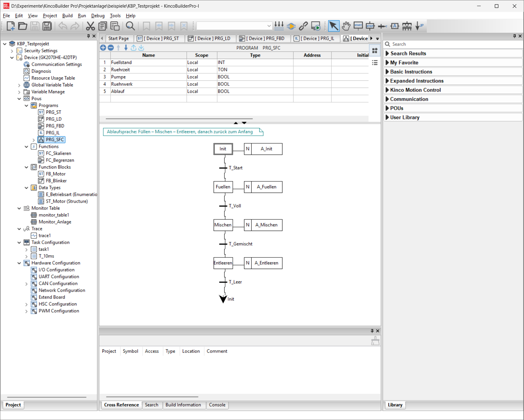Open the Build menu
Image resolution: width=524 pixels, height=420 pixels.
(x=67, y=16)
